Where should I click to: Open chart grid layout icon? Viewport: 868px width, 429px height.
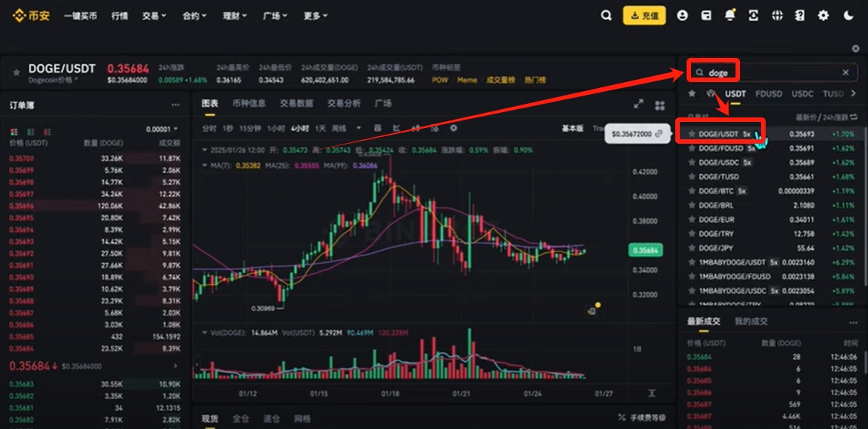coord(659,105)
